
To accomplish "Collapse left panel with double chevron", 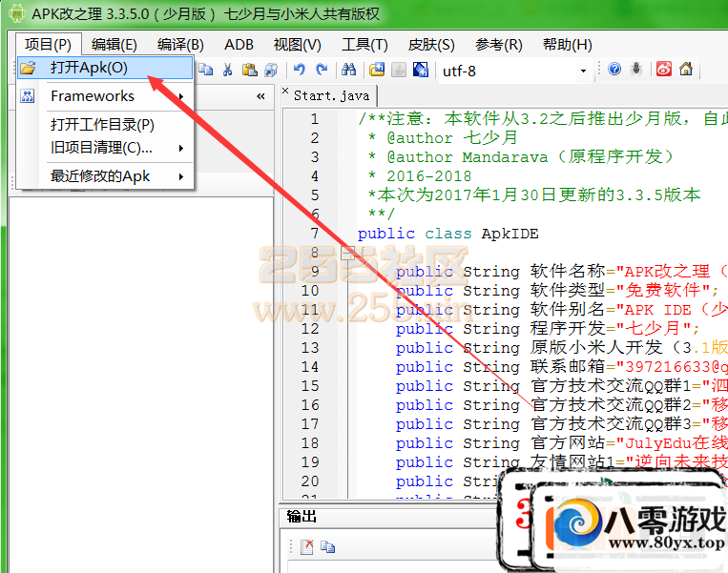I will click(260, 96).
